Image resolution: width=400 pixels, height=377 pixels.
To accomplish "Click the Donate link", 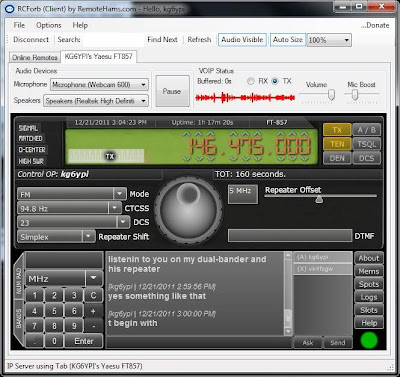I will click(375, 25).
